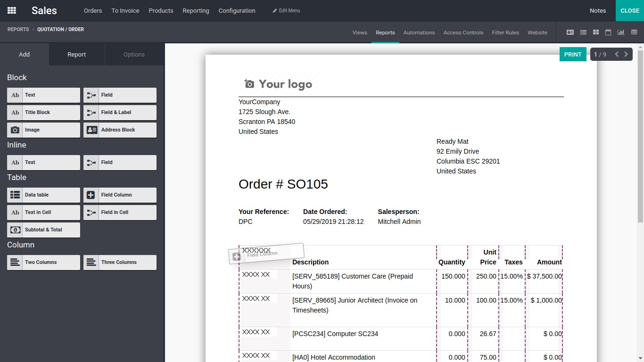Open the Reporting menu

[x=196, y=10]
